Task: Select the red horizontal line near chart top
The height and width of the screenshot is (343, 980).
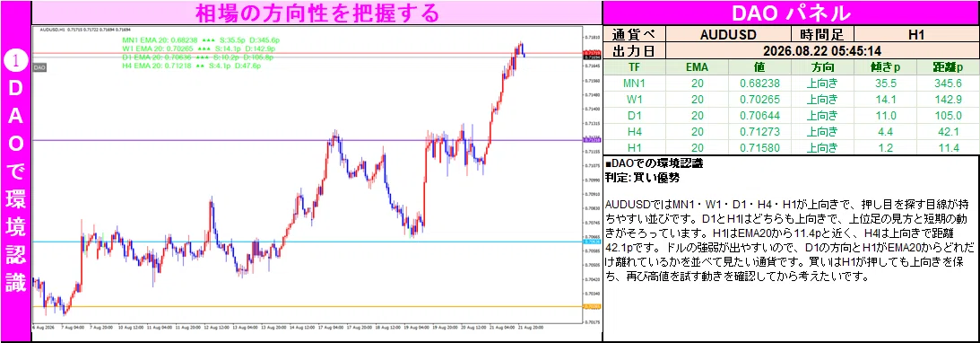Action: [x=307, y=53]
